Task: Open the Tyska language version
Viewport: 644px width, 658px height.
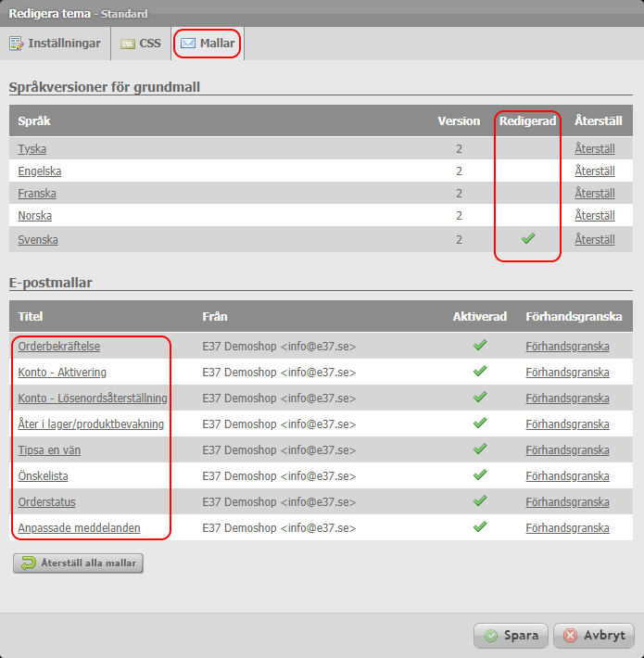Action: (32, 148)
